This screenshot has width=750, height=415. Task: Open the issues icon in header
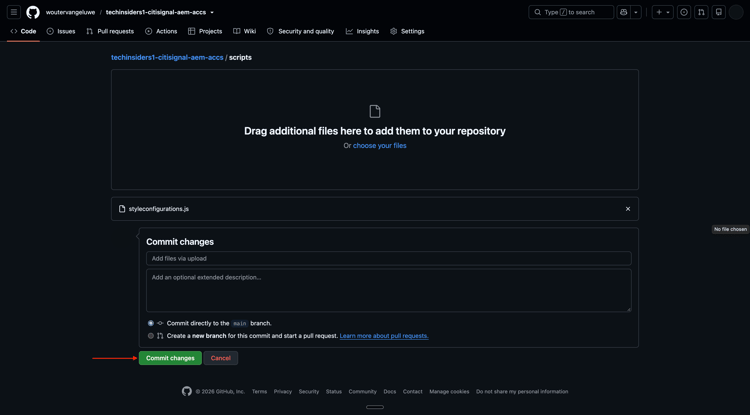point(684,12)
